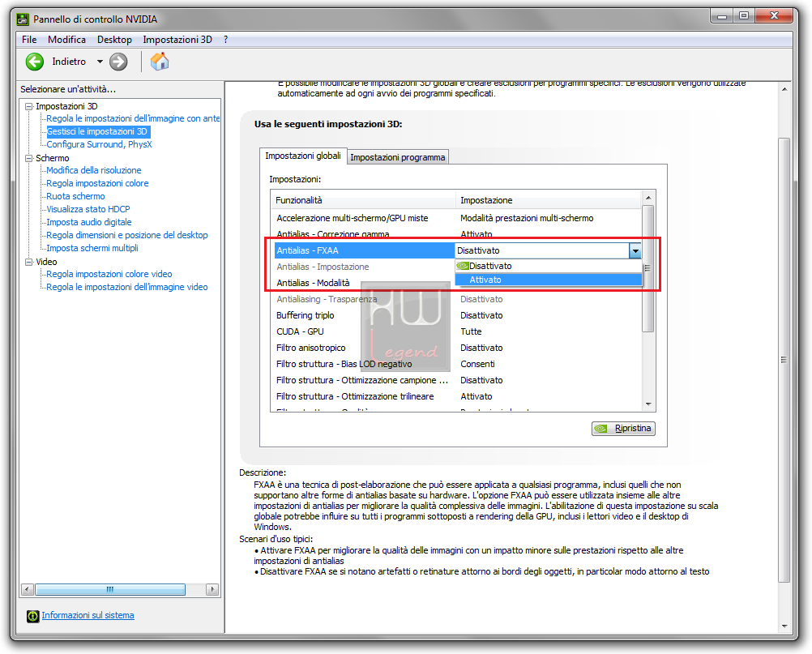This screenshot has width=812, height=654.
Task: Collapse the Impostazioni 3D tree node
Action: [29, 106]
